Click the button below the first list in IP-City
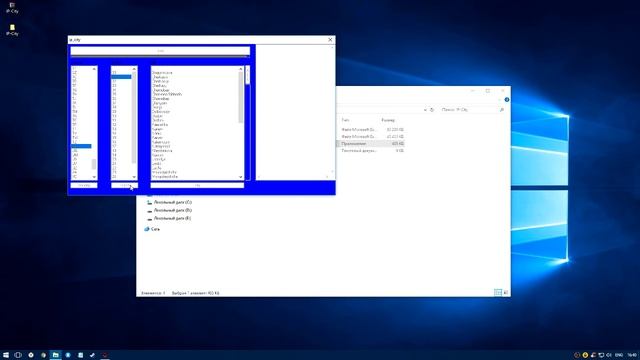The width and height of the screenshot is (640, 360). point(84,185)
